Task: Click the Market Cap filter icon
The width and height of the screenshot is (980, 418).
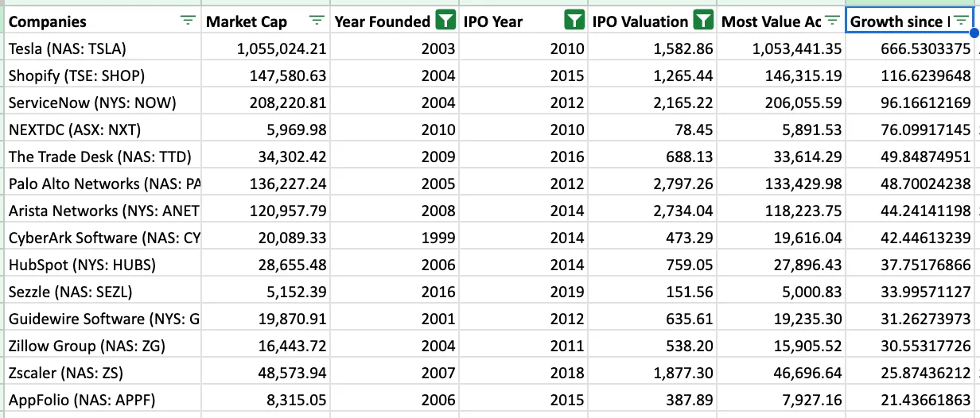Action: [317, 21]
